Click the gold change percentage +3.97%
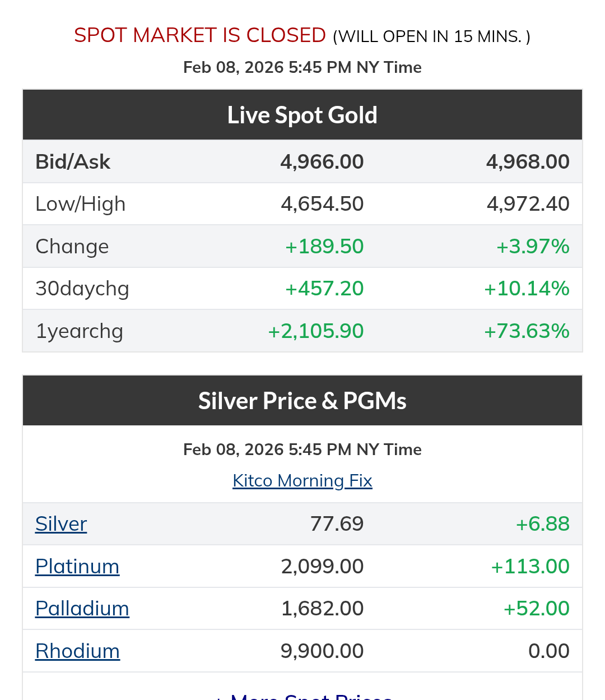The width and height of the screenshot is (605, 700). point(533,247)
